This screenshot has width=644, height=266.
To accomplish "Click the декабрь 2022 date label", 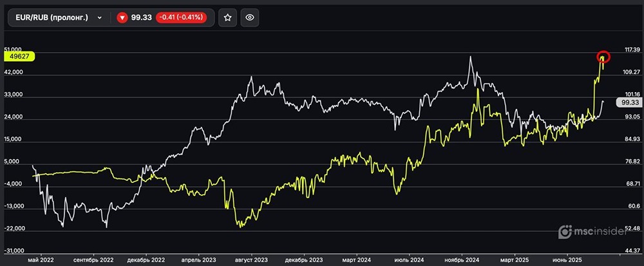I will tap(146, 260).
